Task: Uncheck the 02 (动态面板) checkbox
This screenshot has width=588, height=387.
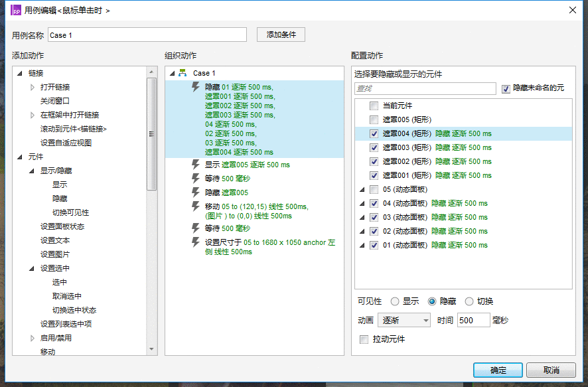Action: pos(374,231)
